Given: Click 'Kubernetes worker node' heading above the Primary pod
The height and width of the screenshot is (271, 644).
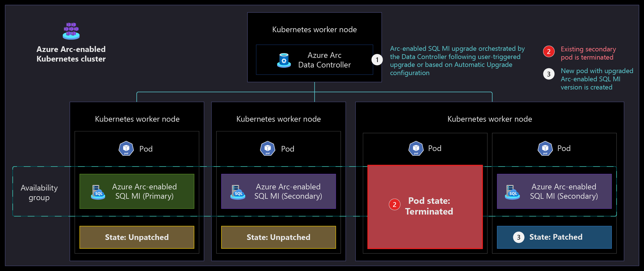Looking at the screenshot, I should pyautogui.click(x=137, y=119).
